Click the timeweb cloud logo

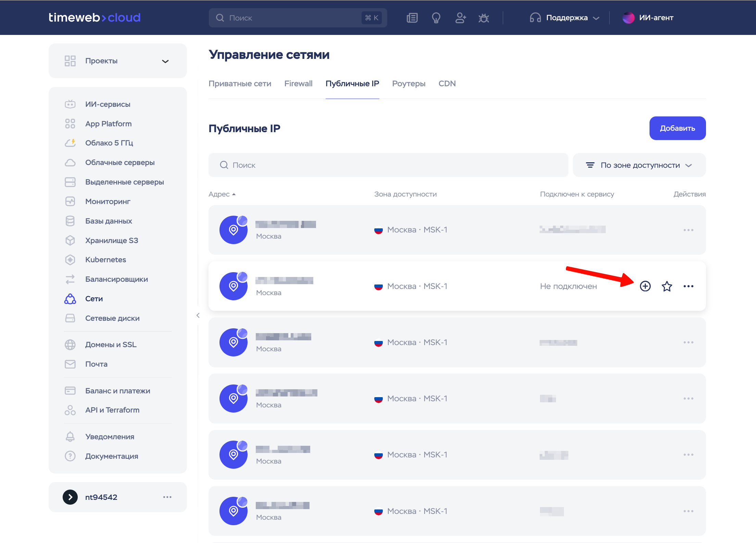tap(94, 17)
